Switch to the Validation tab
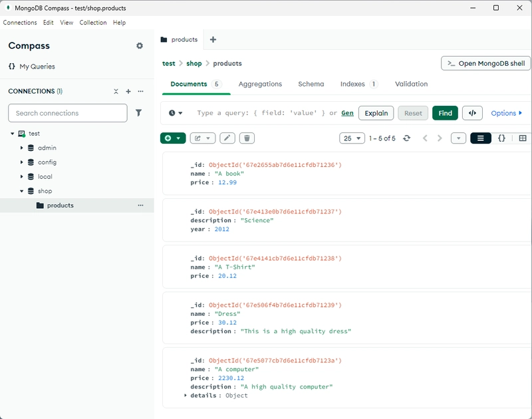 click(x=411, y=84)
